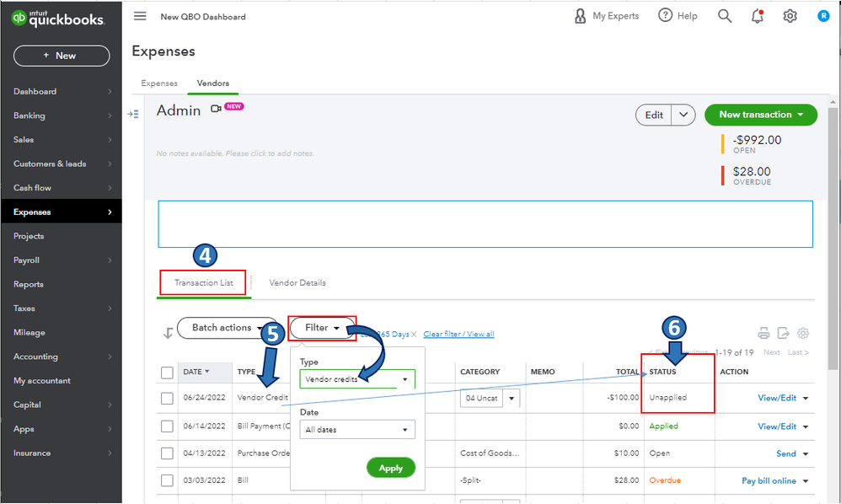The height and width of the screenshot is (504, 841).
Task: Open the settings gear in header
Action: (x=790, y=16)
